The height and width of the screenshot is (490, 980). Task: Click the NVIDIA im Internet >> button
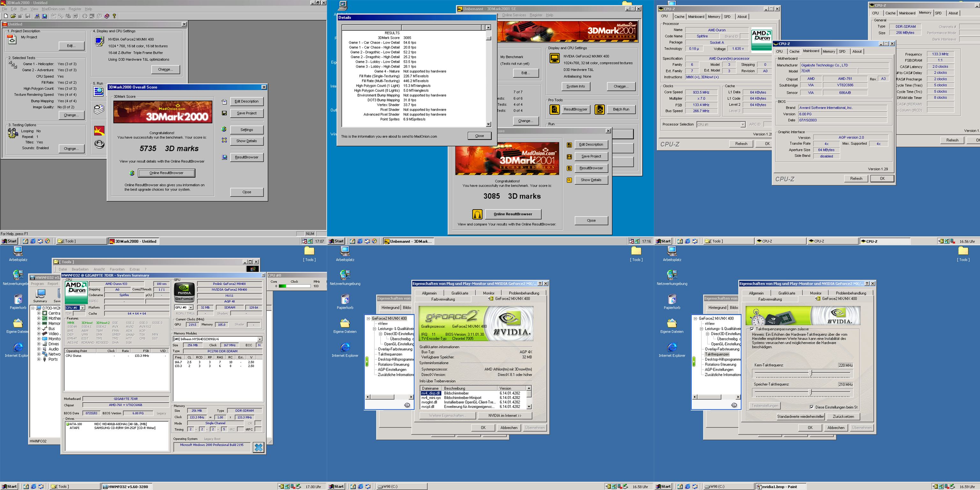504,415
